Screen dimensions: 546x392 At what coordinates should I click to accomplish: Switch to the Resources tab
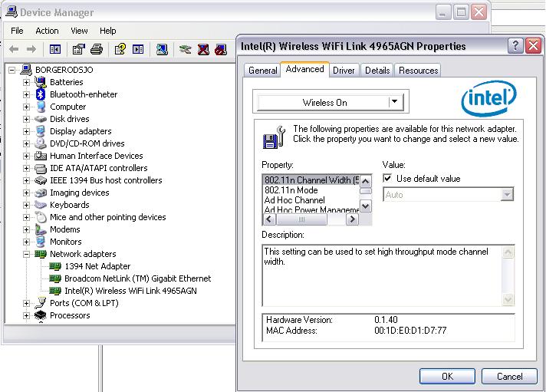click(x=418, y=71)
